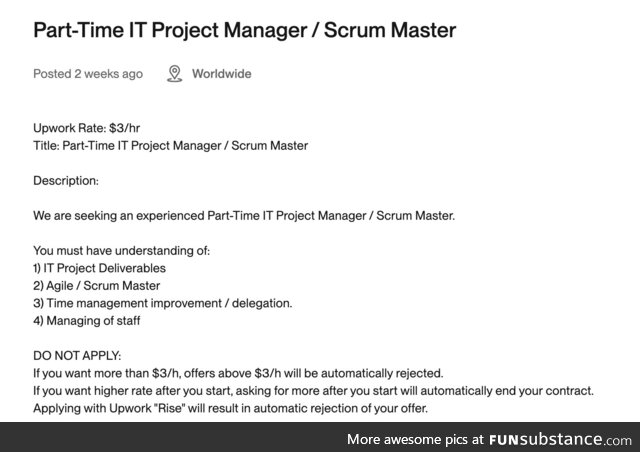Select the "Time management improvement / delegation" item
The width and height of the screenshot is (640, 452).
[163, 303]
